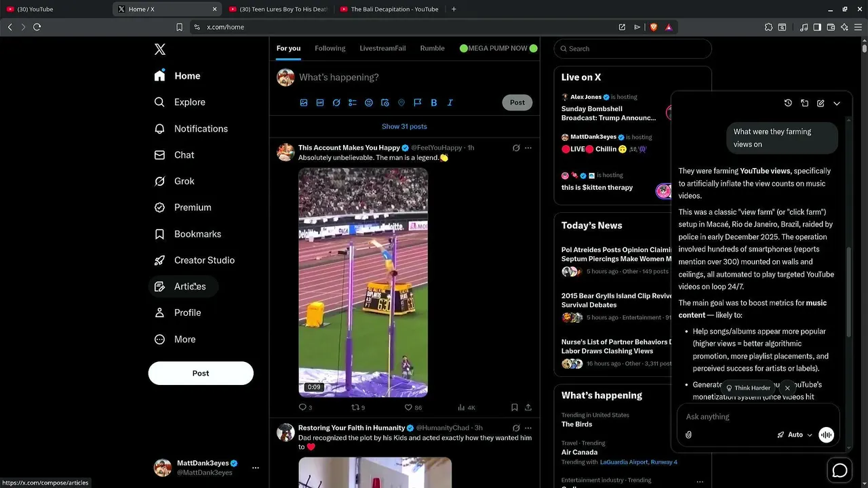Open Alex Jones Sunday Bombshell broadcast
The height and width of the screenshot is (488, 868).
pyautogui.click(x=608, y=113)
